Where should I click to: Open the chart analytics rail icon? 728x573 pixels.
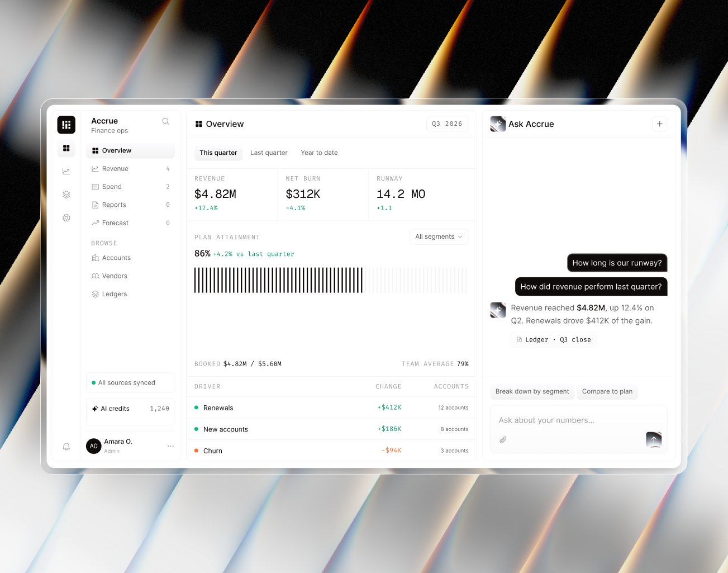(66, 172)
